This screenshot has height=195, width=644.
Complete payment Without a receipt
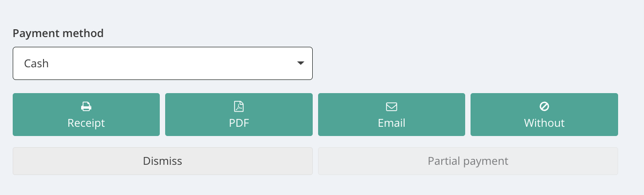click(544, 115)
